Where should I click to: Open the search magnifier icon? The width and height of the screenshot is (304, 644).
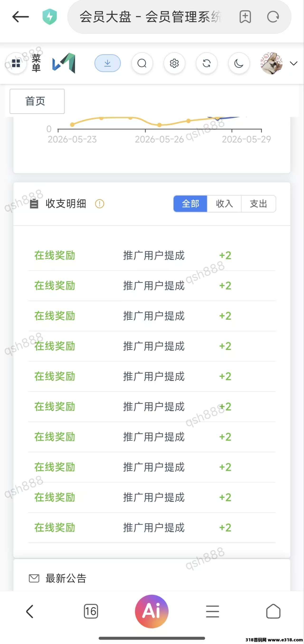tap(142, 63)
